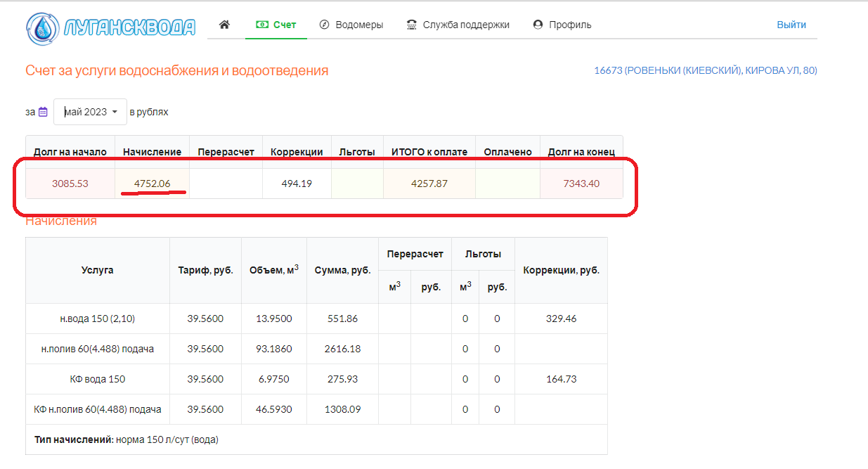Image resolution: width=868 pixels, height=469 pixels.
Task: Open the Профиль tab
Action: pyautogui.click(x=562, y=25)
